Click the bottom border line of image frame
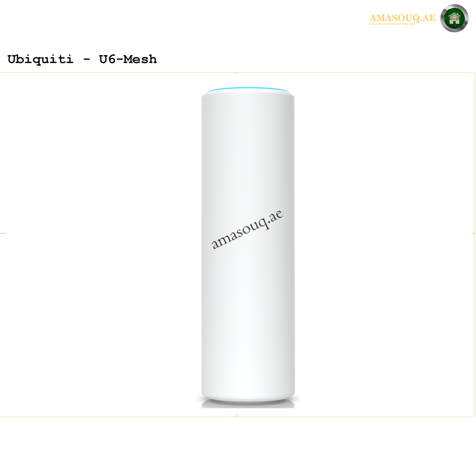This screenshot has height=459, width=476. click(x=238, y=417)
